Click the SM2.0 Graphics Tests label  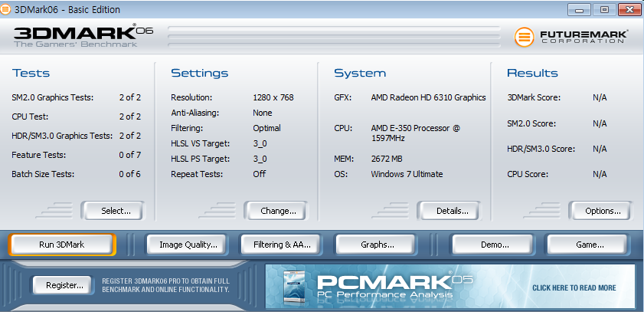pyautogui.click(x=53, y=97)
